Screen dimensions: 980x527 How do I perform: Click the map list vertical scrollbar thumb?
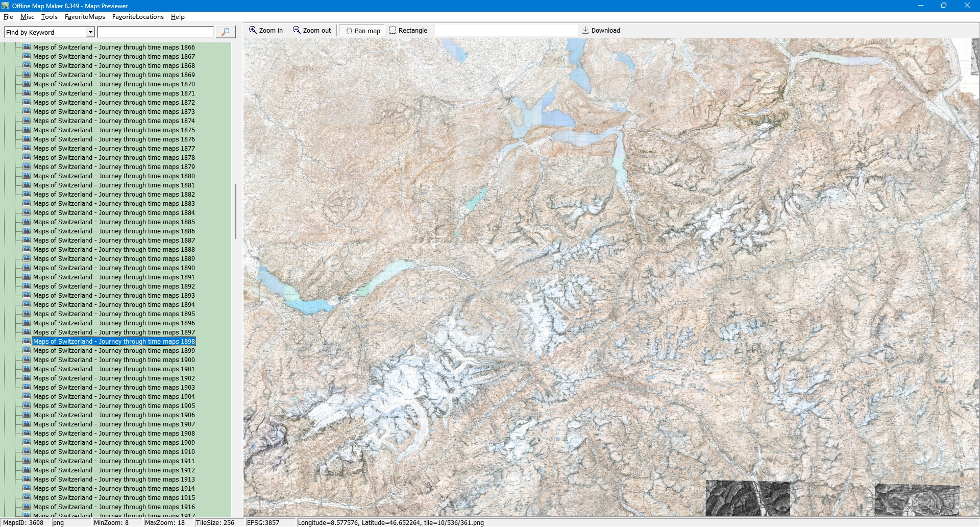235,211
